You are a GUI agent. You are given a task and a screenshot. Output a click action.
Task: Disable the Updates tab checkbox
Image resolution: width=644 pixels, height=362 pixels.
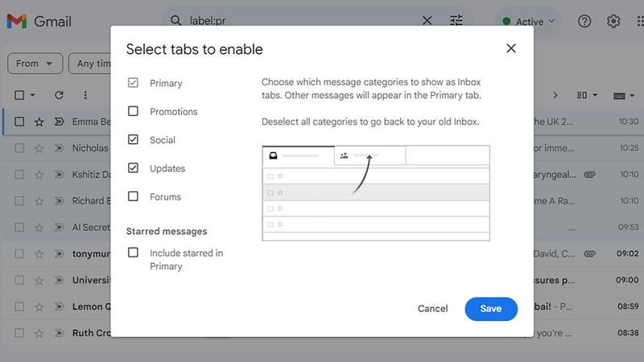(133, 168)
